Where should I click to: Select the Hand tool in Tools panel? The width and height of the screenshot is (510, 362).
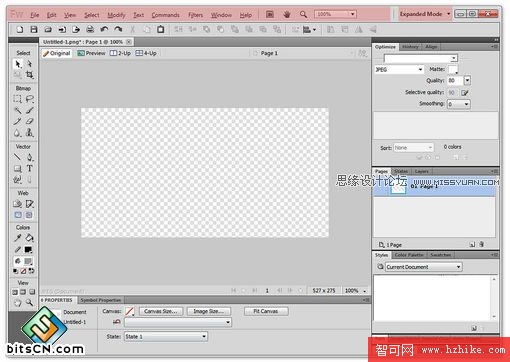pyautogui.click(x=18, y=303)
